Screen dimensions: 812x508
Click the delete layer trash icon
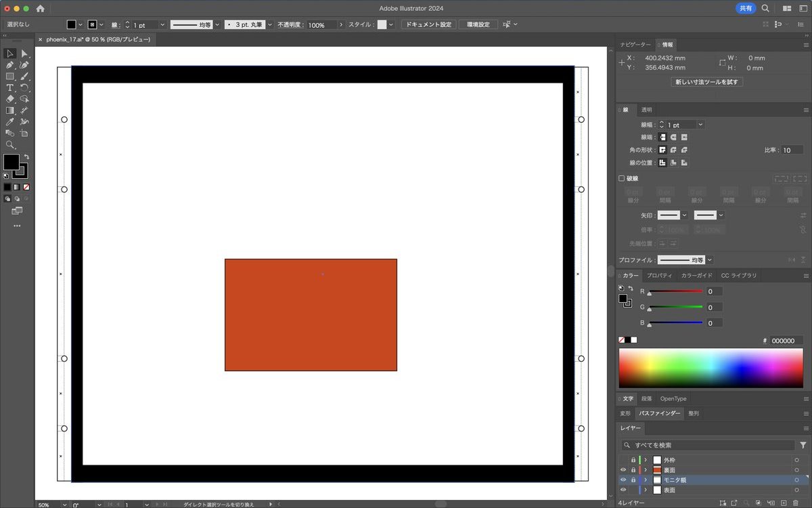(x=796, y=503)
